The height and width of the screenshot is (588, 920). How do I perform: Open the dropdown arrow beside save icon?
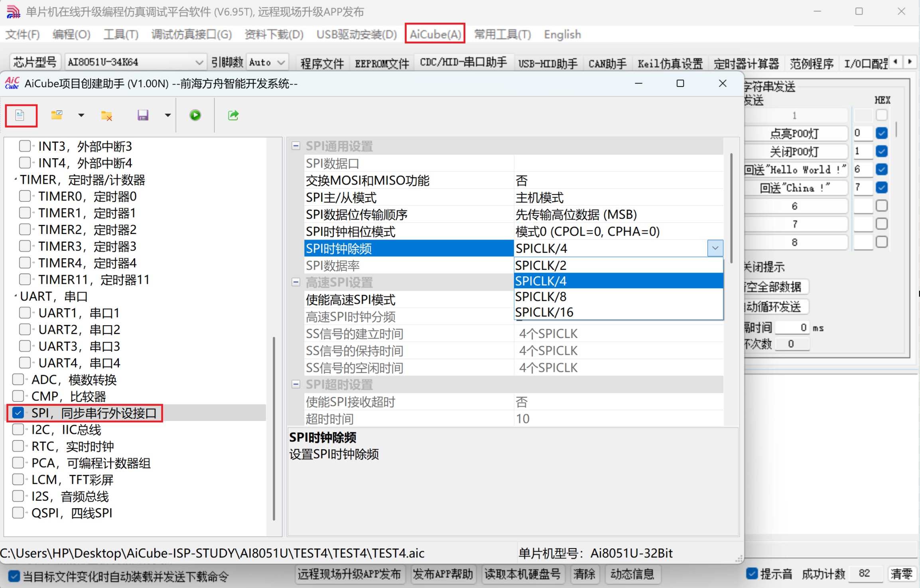[168, 115]
